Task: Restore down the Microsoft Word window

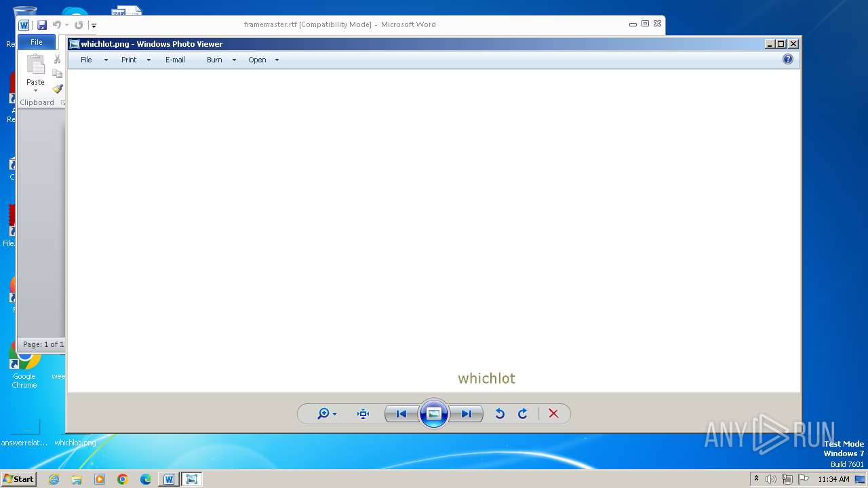Action: 645,24
